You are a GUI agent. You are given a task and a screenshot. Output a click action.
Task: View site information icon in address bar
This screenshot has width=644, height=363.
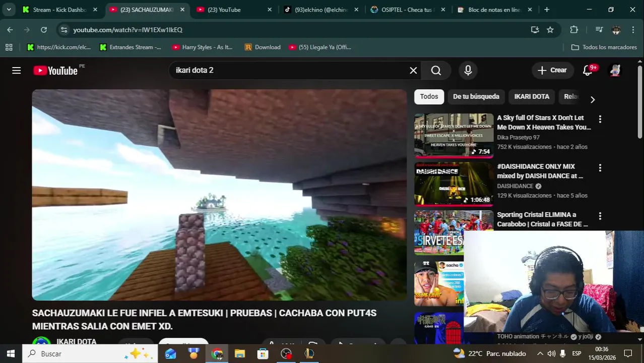click(63, 30)
